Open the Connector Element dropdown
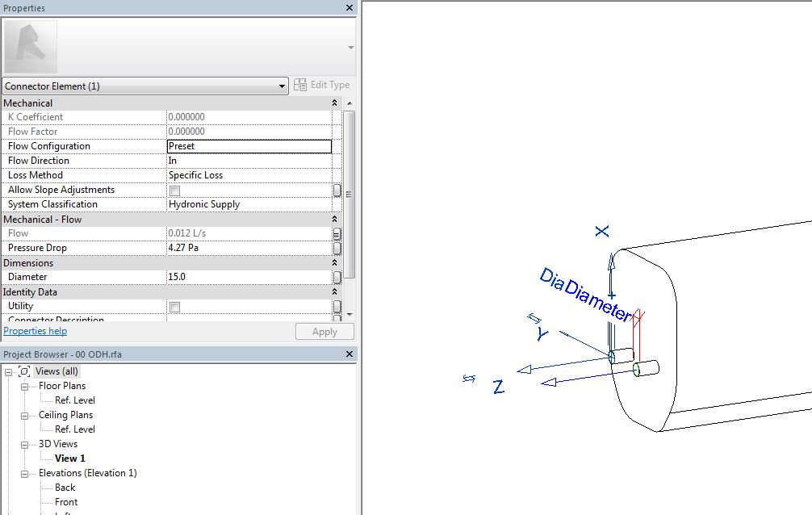The image size is (812, 515). 283,86
